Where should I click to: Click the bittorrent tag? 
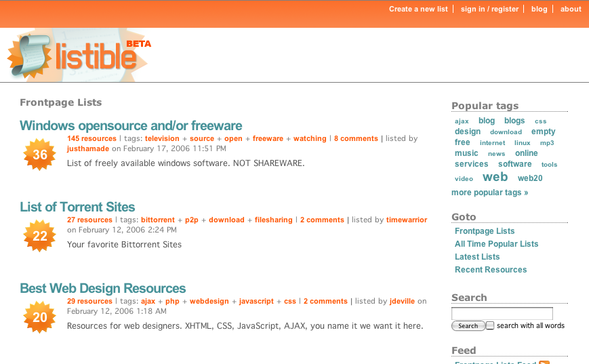158,220
